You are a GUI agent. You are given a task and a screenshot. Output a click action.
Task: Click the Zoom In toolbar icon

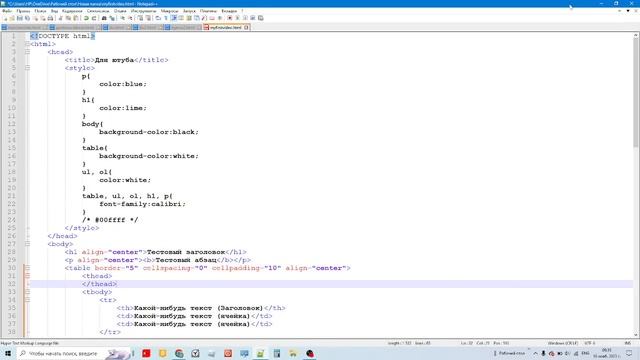coord(122,18)
